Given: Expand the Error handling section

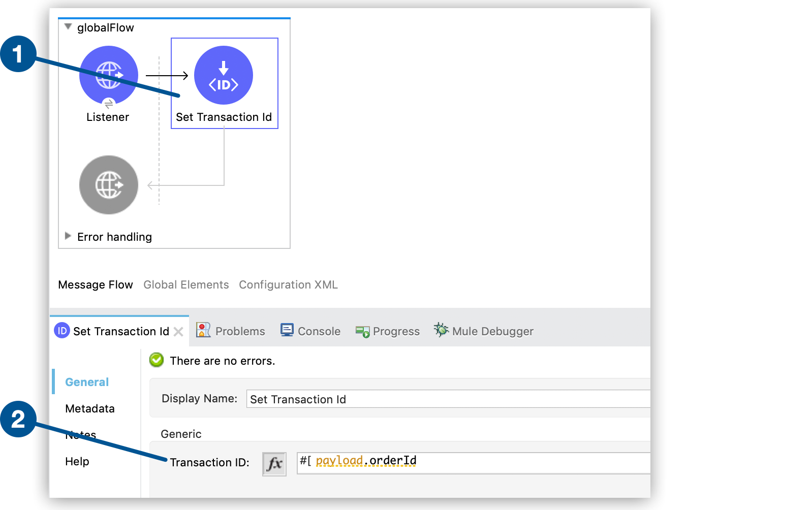Looking at the screenshot, I should pyautogui.click(x=68, y=236).
